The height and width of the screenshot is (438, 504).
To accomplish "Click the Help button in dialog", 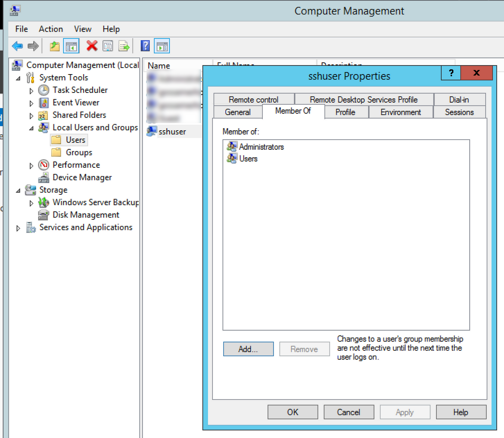I will click(x=461, y=412).
